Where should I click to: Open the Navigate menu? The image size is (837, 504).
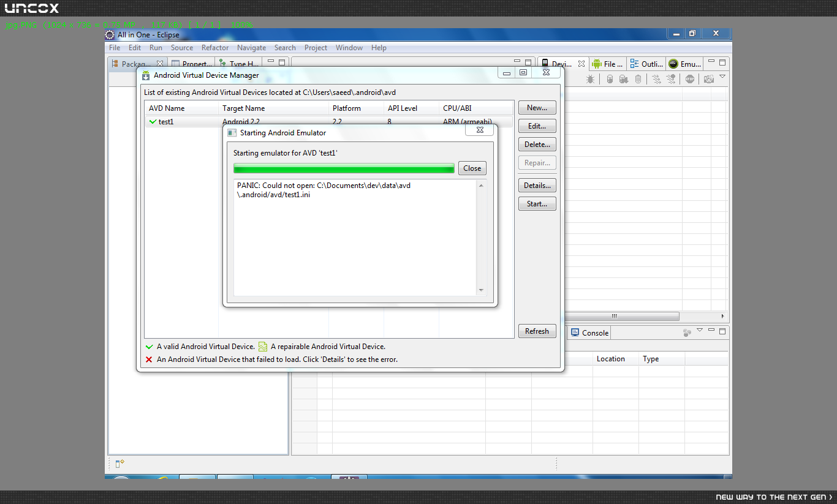pyautogui.click(x=252, y=48)
